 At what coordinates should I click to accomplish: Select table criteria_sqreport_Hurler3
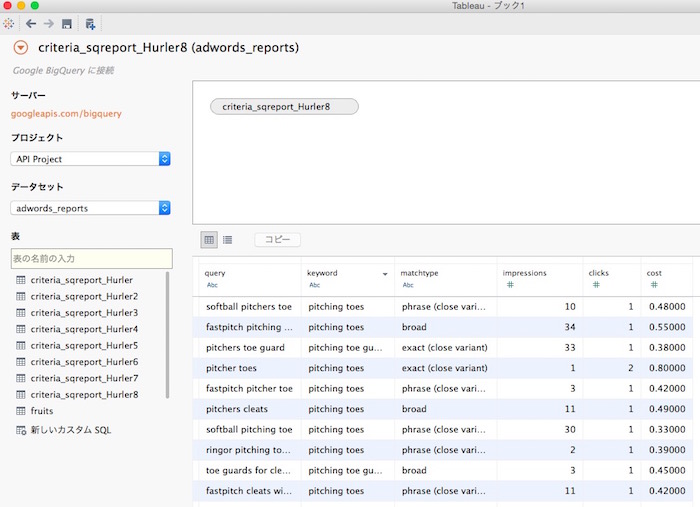coord(84,313)
